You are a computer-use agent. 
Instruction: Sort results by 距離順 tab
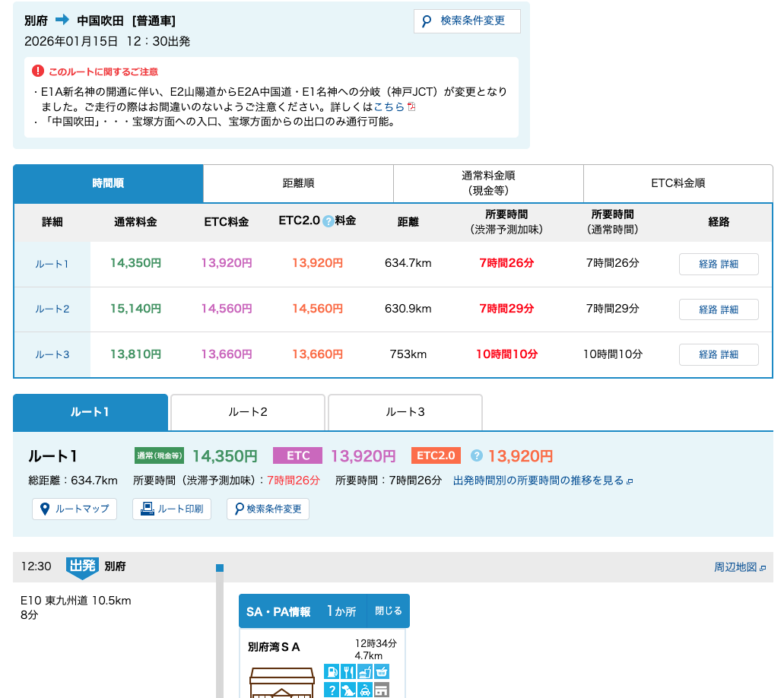298,183
